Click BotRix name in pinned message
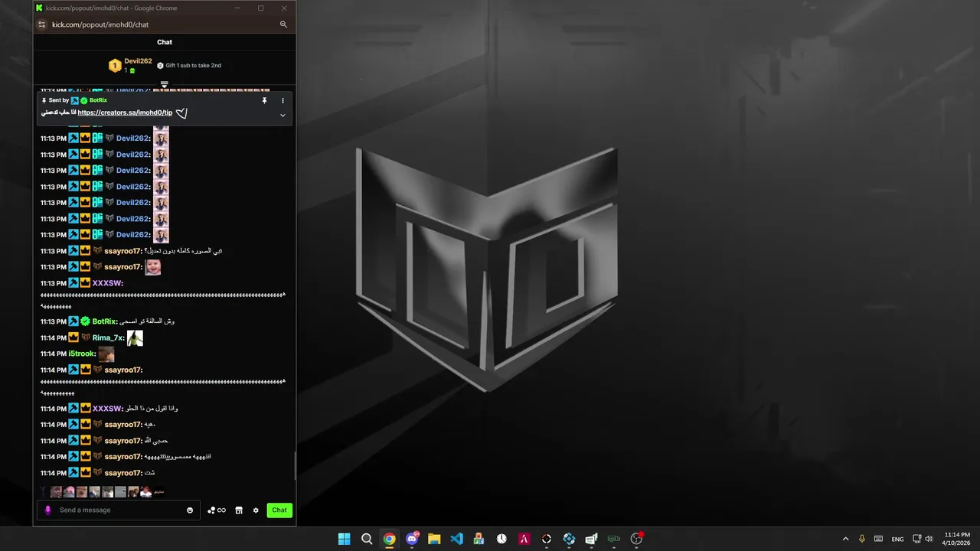Image resolution: width=980 pixels, height=551 pixels. click(98, 100)
